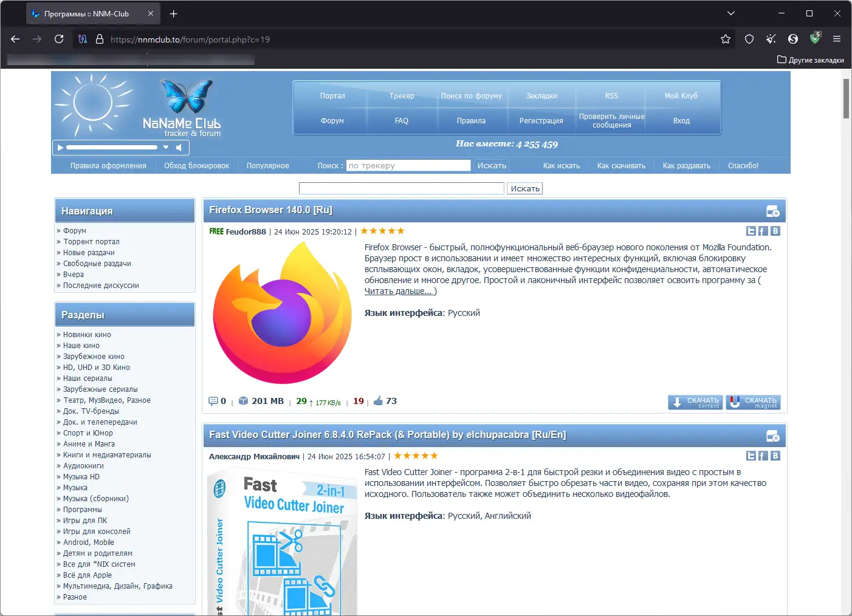852x616 pixels.
Task: Reload the page with the refresh icon
Action: tap(59, 39)
